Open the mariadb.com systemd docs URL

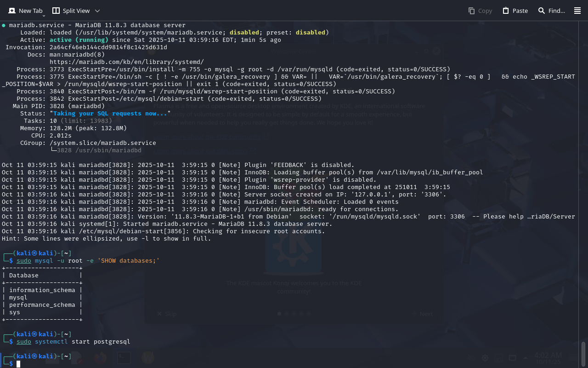[126, 62]
